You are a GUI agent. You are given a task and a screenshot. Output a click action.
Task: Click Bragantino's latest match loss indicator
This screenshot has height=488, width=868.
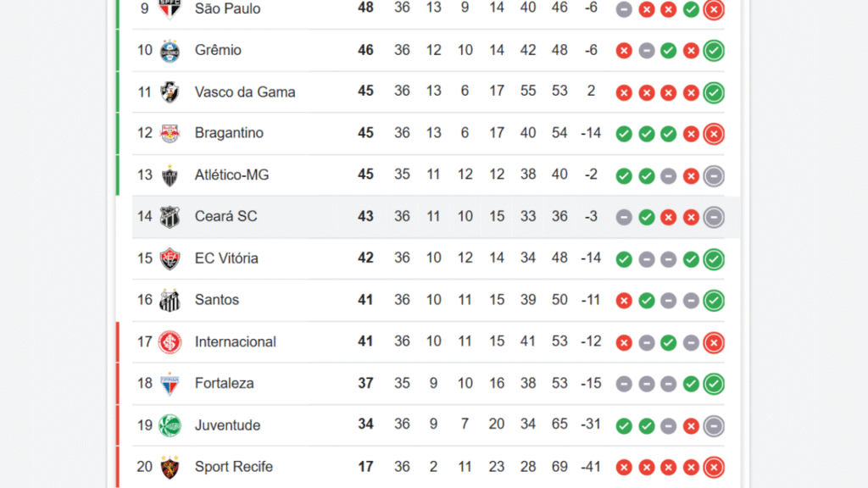(x=714, y=134)
